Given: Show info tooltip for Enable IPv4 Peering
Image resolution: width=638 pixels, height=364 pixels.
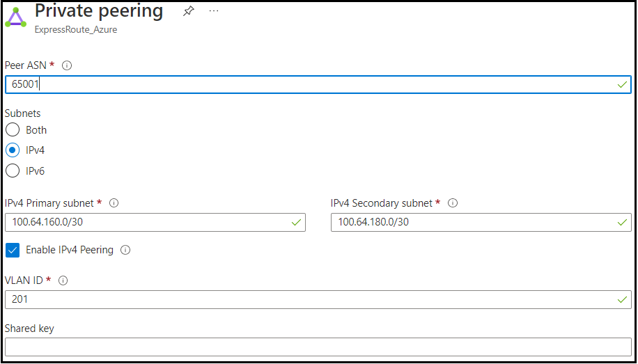Looking at the screenshot, I should coord(125,250).
